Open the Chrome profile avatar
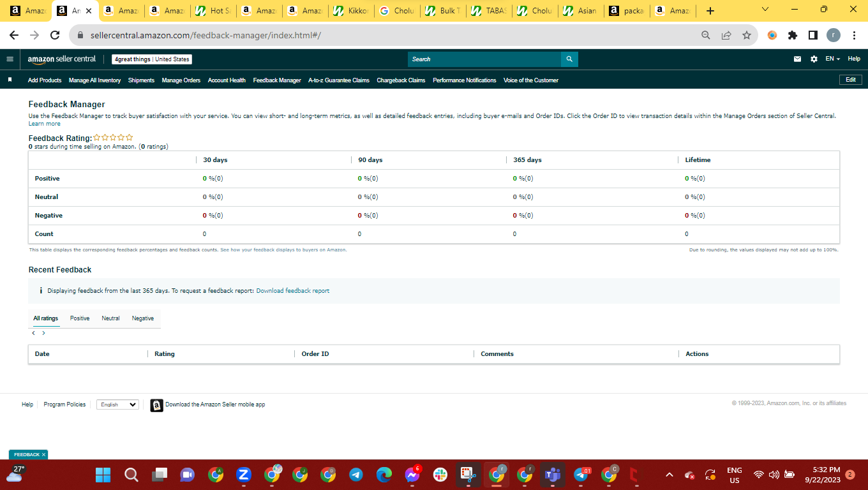Screen dimensions: 868x490 [834, 35]
